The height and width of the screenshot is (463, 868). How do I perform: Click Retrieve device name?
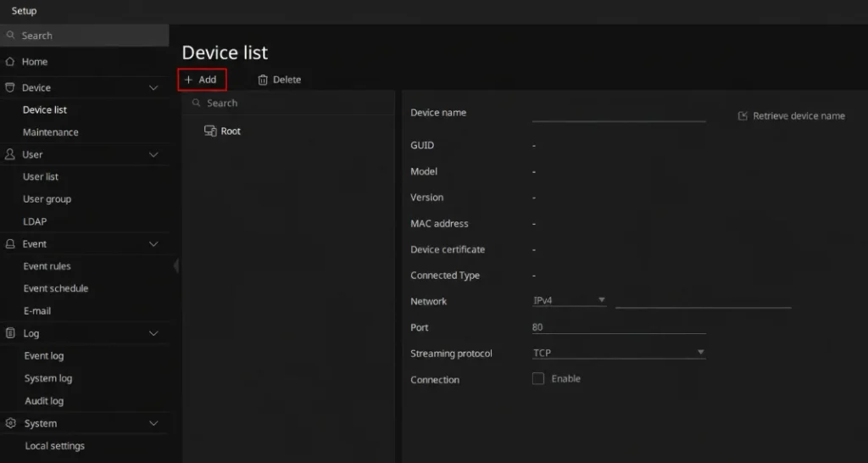793,115
